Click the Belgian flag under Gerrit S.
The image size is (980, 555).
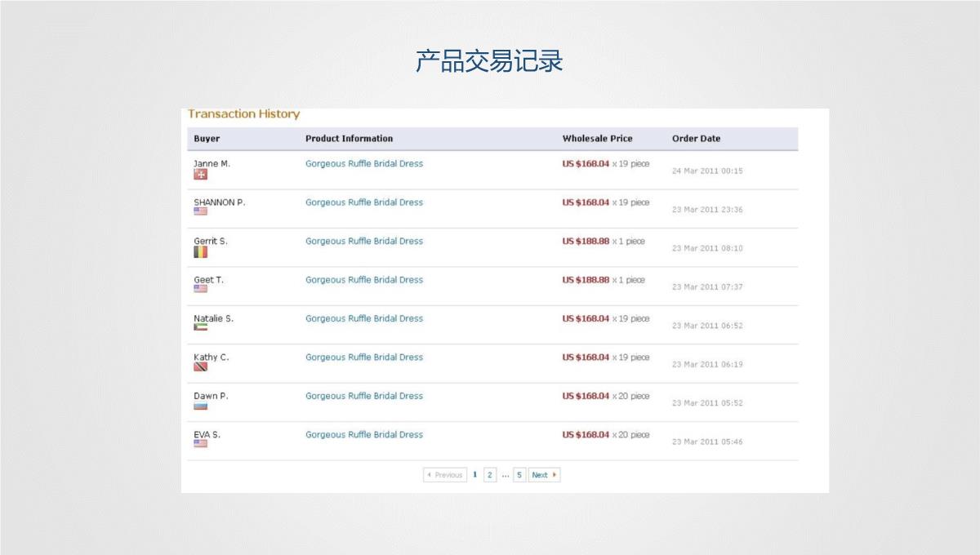[x=200, y=252]
